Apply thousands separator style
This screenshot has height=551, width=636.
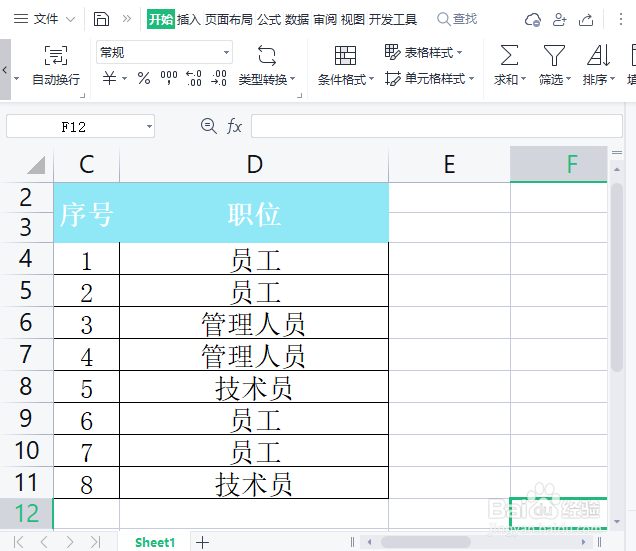[x=169, y=77]
